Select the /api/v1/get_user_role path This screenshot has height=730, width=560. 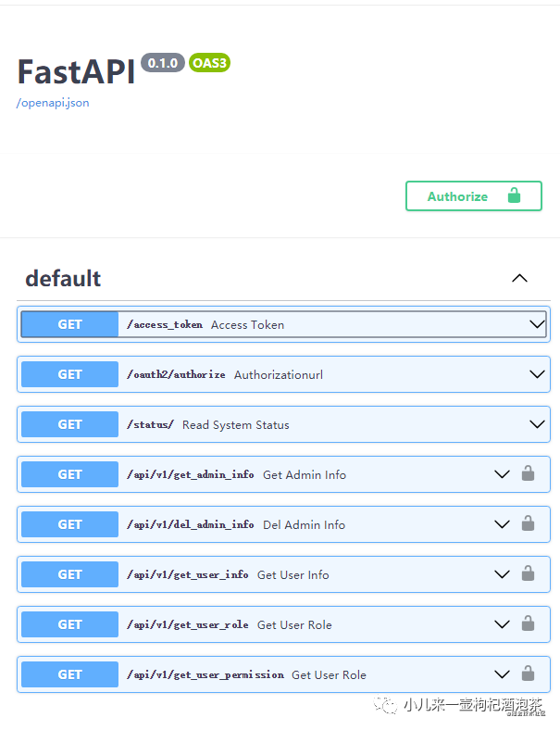tap(188, 624)
